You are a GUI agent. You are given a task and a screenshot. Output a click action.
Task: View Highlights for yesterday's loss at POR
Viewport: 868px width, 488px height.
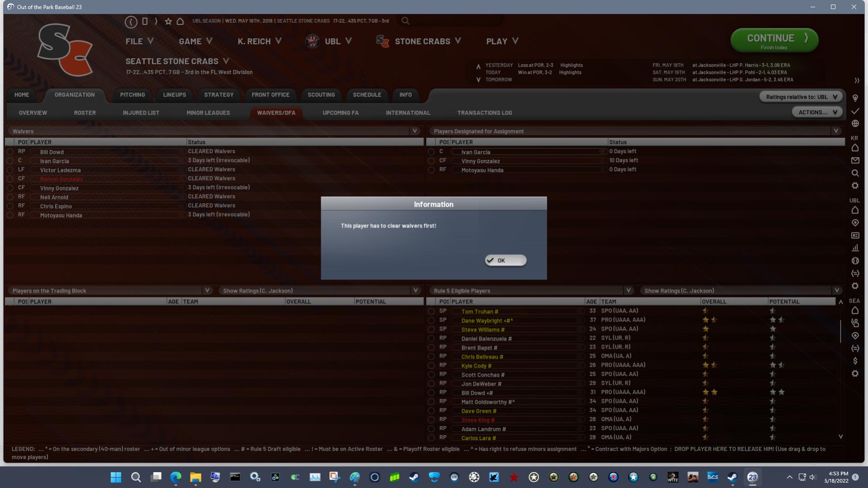coord(571,65)
